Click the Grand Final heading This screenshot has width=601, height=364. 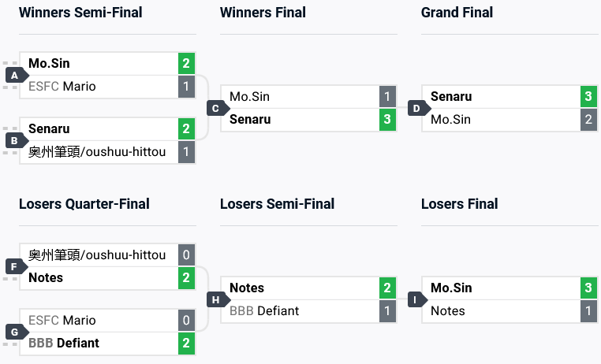(x=457, y=13)
